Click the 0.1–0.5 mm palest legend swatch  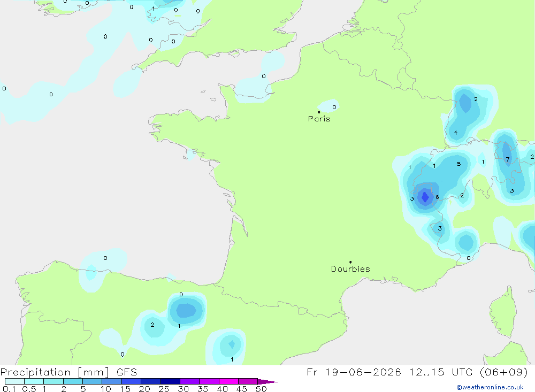(x=14, y=381)
